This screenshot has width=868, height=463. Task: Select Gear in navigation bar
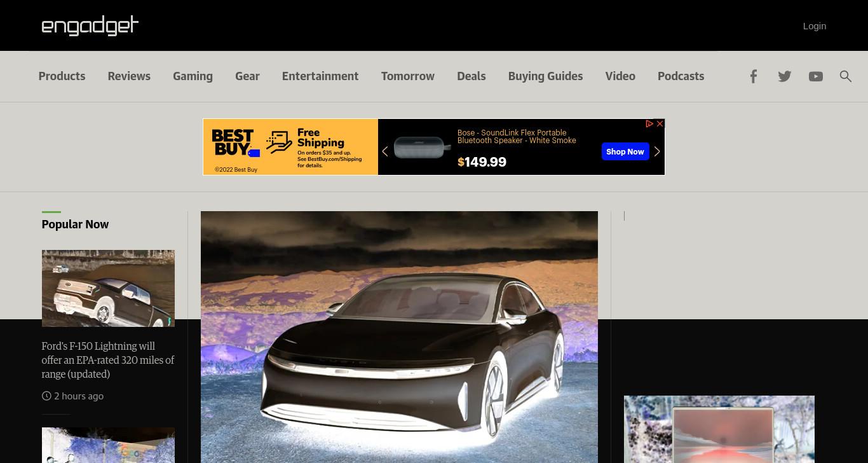247,76
